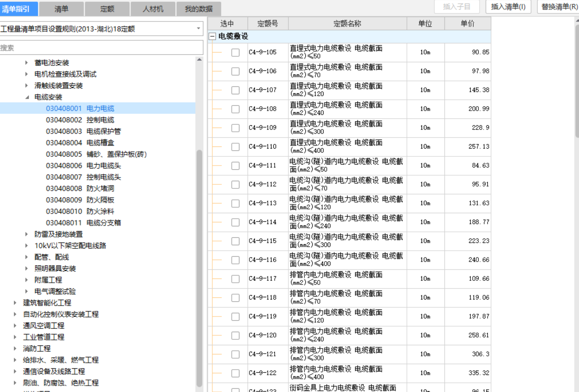
Task: Click the 单价 column header
Action: pos(467,24)
